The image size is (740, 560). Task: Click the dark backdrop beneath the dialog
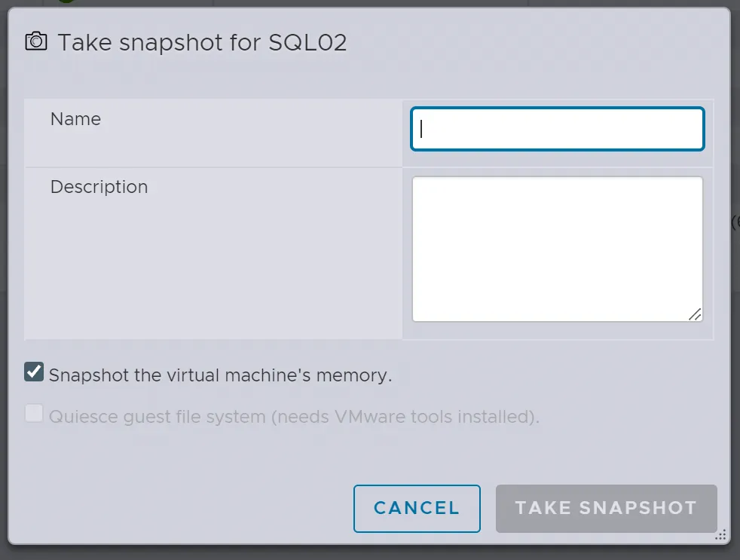click(x=369, y=553)
